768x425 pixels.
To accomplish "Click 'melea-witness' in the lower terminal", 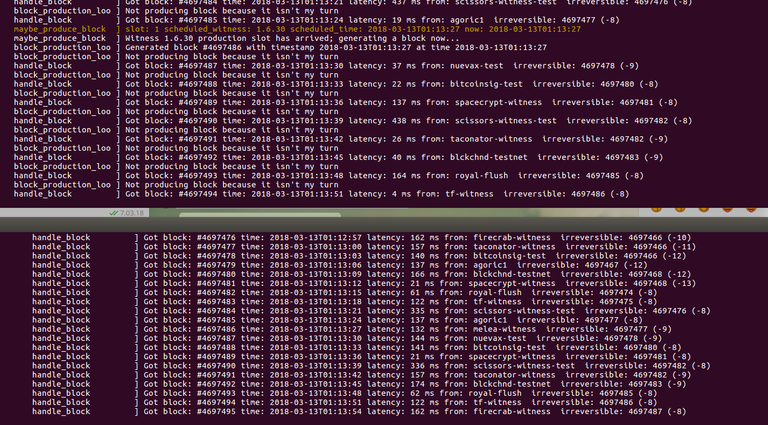I will click(505, 329).
